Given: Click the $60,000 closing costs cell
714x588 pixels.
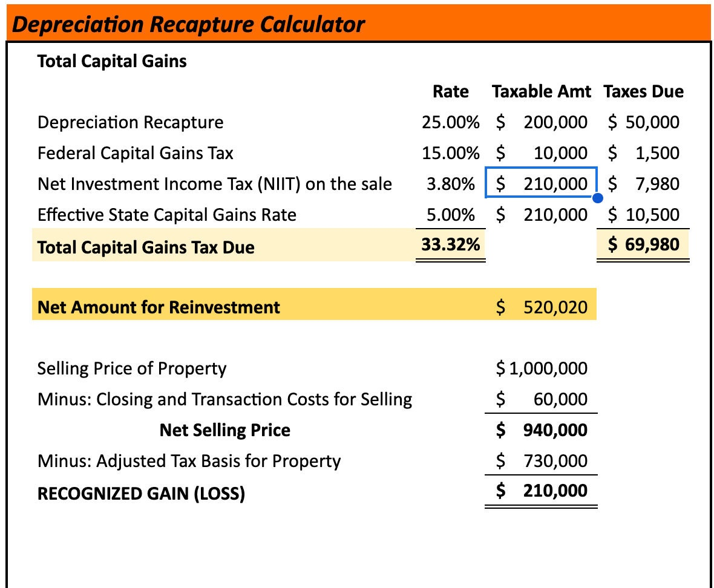Looking at the screenshot, I should [x=542, y=399].
